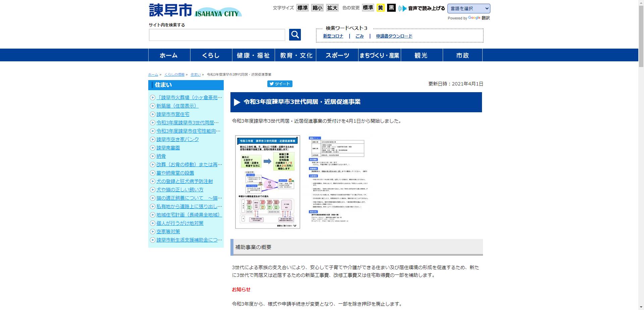Click the 音声で読み上げる speaker icon

402,8
